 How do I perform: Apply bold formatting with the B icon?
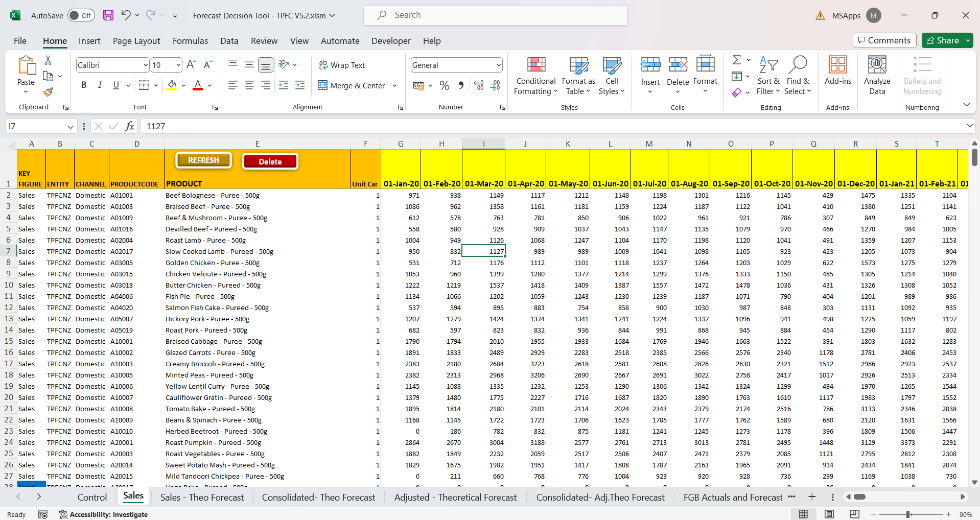[x=84, y=85]
